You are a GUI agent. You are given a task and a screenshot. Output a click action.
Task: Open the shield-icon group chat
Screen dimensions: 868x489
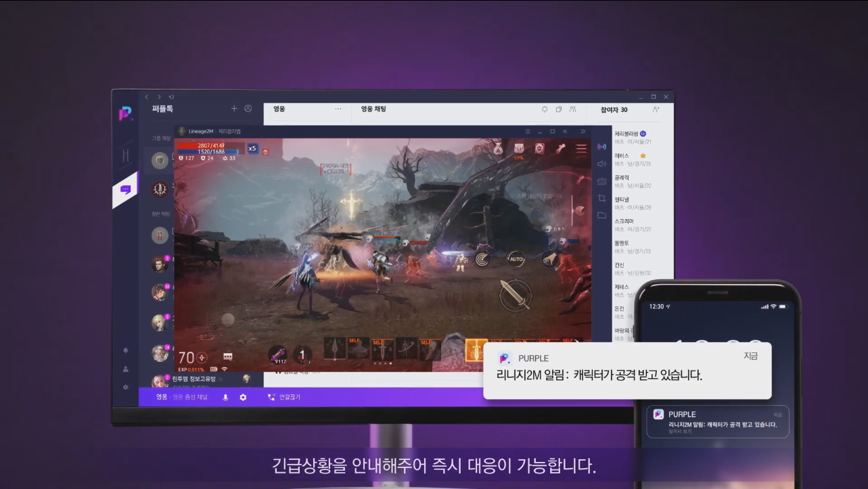(x=160, y=160)
